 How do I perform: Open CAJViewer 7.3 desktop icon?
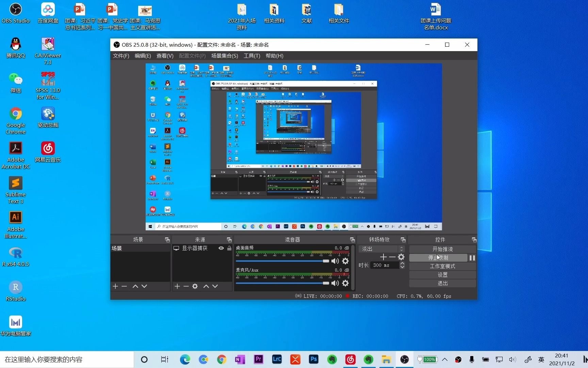48,51
